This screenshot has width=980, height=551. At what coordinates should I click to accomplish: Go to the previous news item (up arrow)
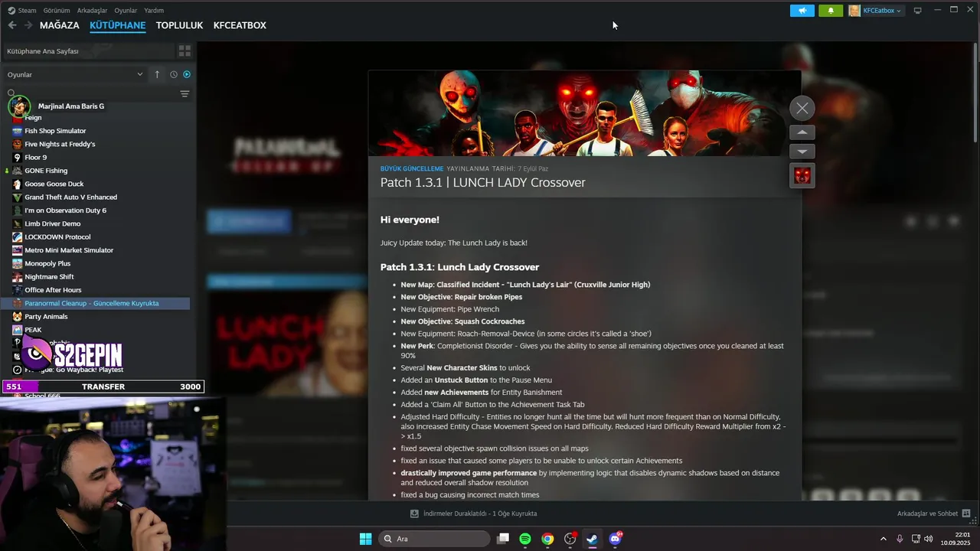(802, 132)
